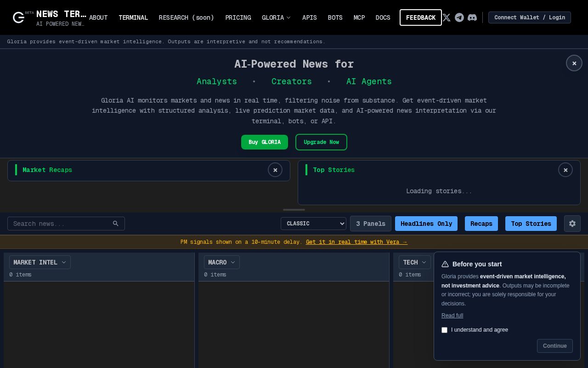This screenshot has height=368, width=588.
Task: Open the MACRO panel dropdown
Action: point(222,262)
